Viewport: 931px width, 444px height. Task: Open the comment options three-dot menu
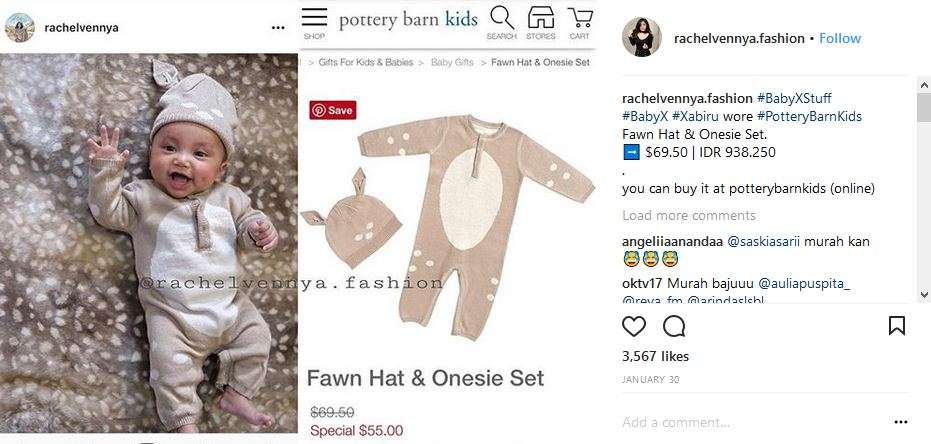click(x=900, y=422)
